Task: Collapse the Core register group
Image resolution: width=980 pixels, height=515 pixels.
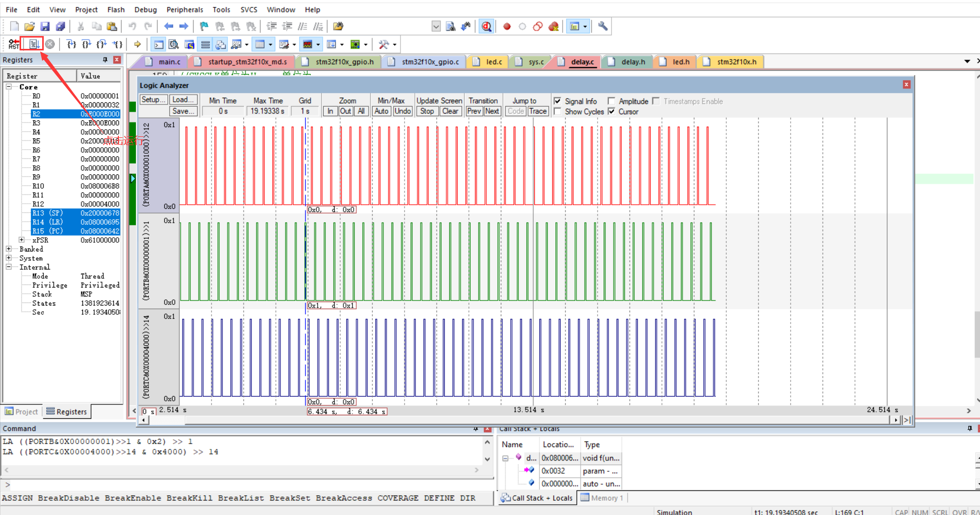Action: [x=9, y=87]
